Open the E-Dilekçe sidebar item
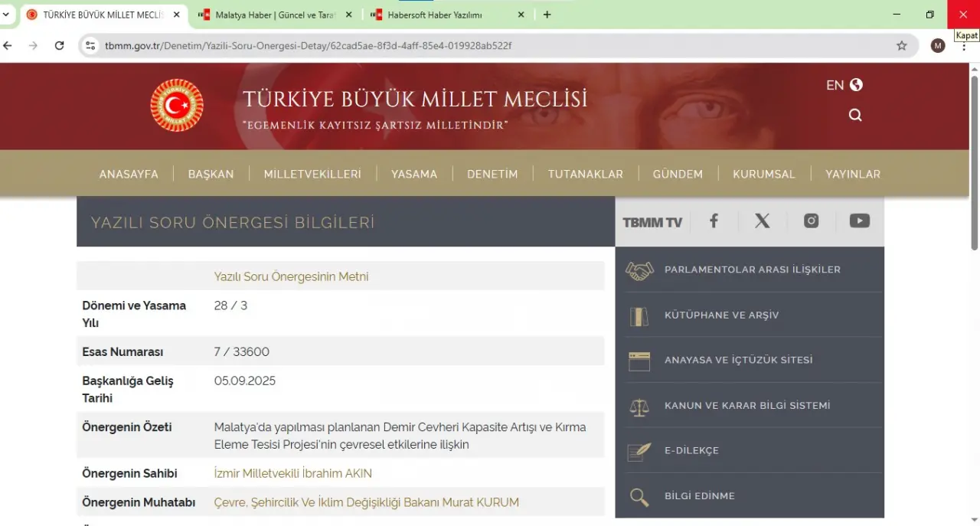 tap(691, 450)
